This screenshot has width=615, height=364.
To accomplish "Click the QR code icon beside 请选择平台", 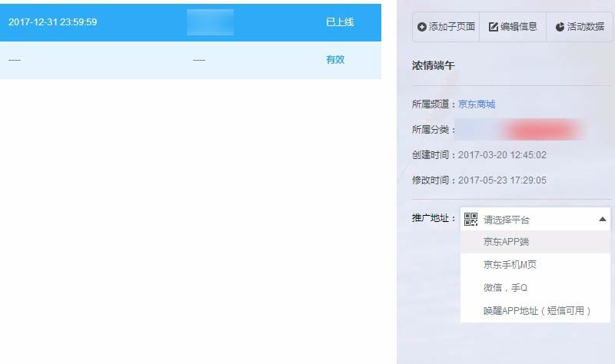I will 470,219.
